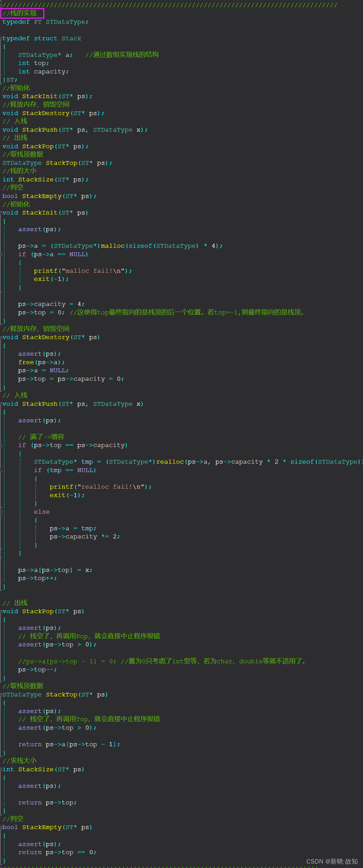
Task: Click the comment '//通过数组实现栈的结构'
Action: [x=122, y=55]
